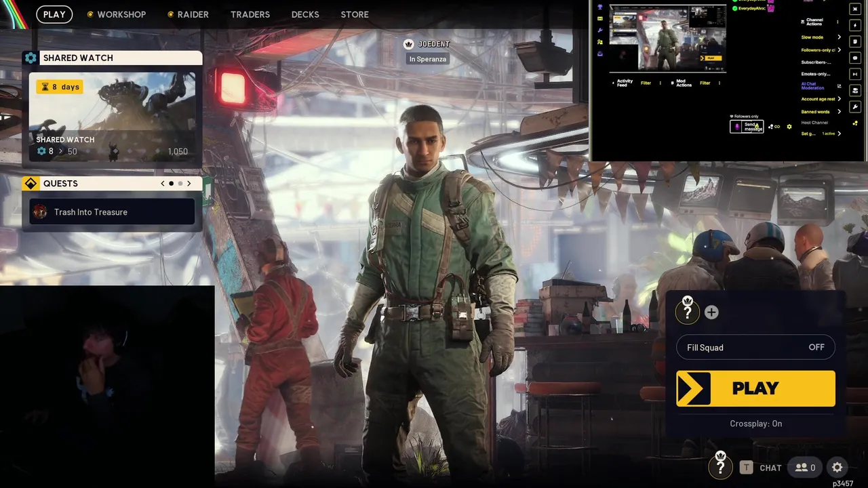Click the Shared Watch gear icon in panel header

(31, 58)
